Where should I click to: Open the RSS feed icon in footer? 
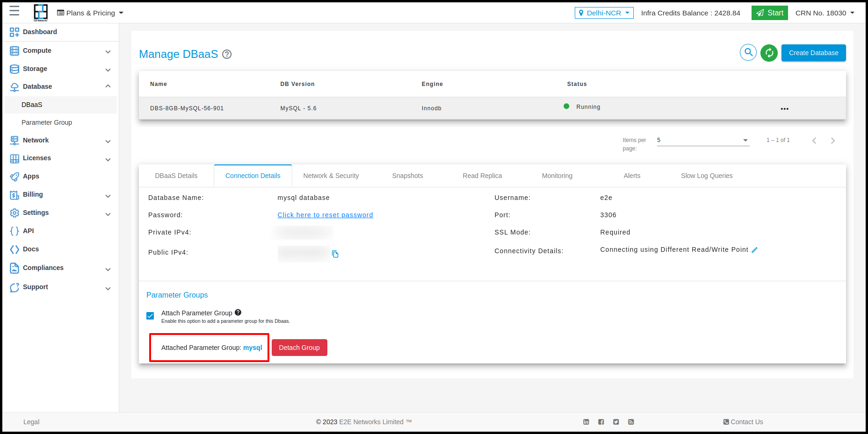631,422
